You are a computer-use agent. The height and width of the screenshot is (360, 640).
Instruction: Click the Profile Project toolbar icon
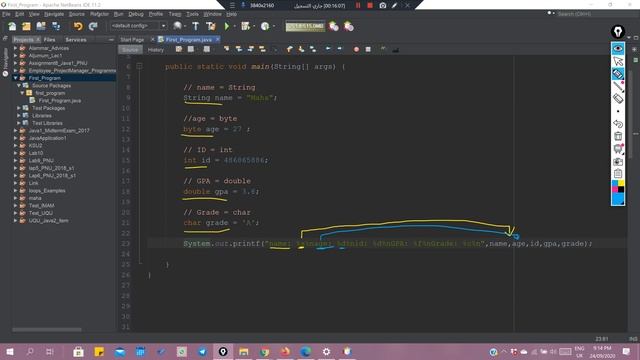coord(265,27)
